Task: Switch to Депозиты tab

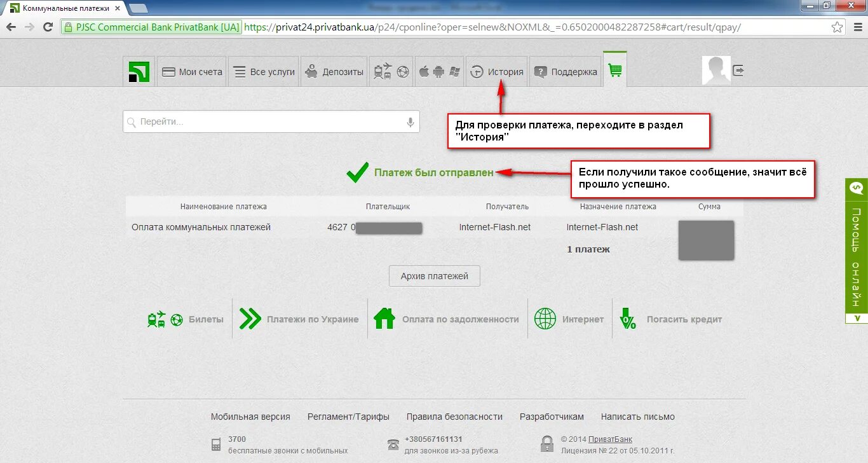Action: pos(334,72)
